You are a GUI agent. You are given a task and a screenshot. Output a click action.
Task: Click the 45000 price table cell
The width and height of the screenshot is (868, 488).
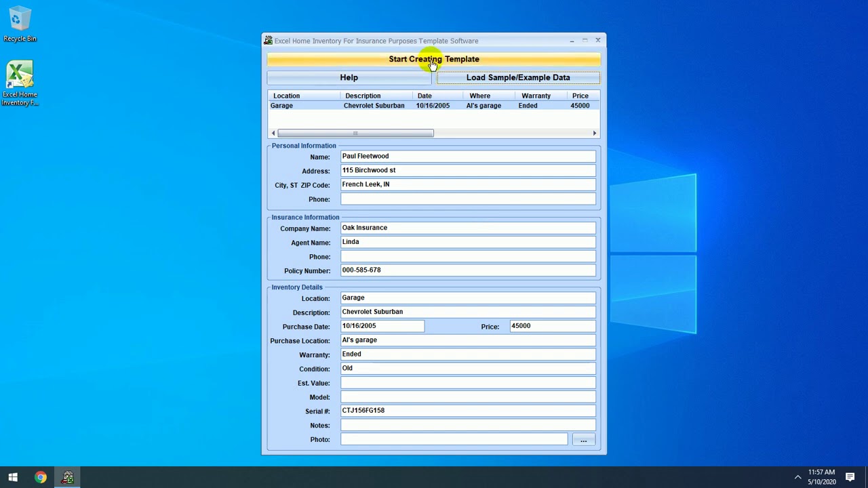(x=580, y=106)
